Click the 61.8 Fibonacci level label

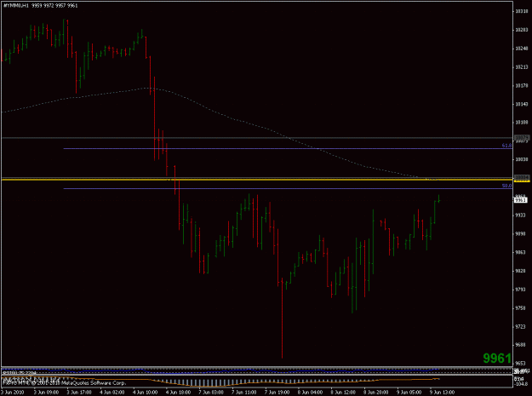[x=506, y=146]
